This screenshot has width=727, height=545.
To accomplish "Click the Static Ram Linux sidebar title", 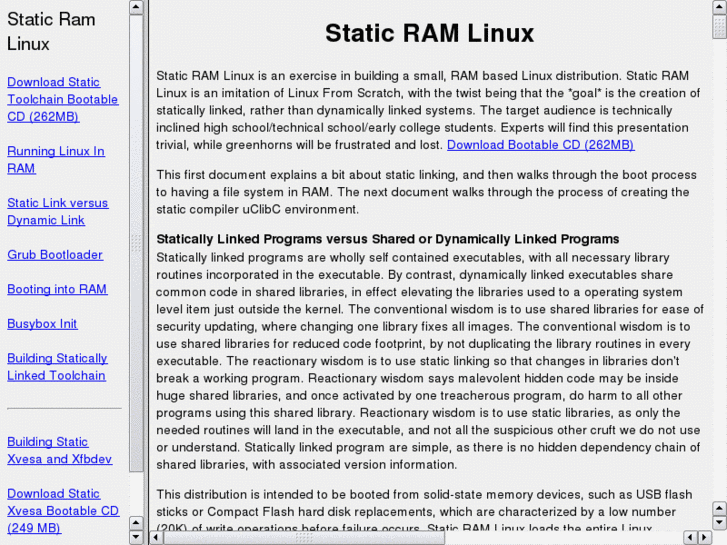I will (51, 32).
